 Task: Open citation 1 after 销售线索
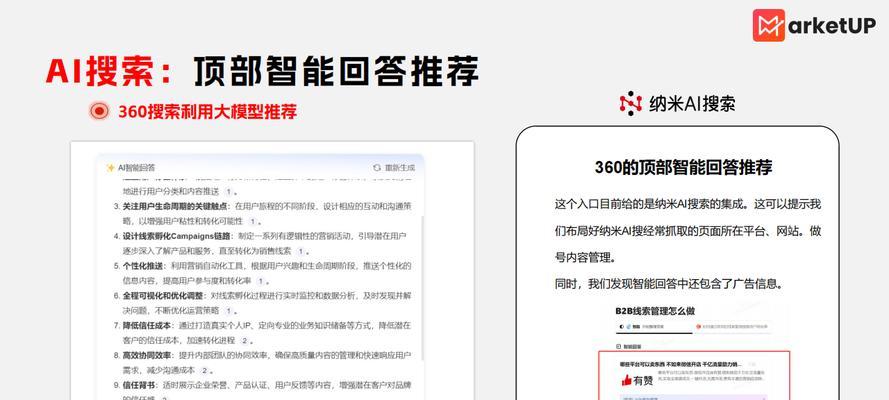(x=300, y=251)
